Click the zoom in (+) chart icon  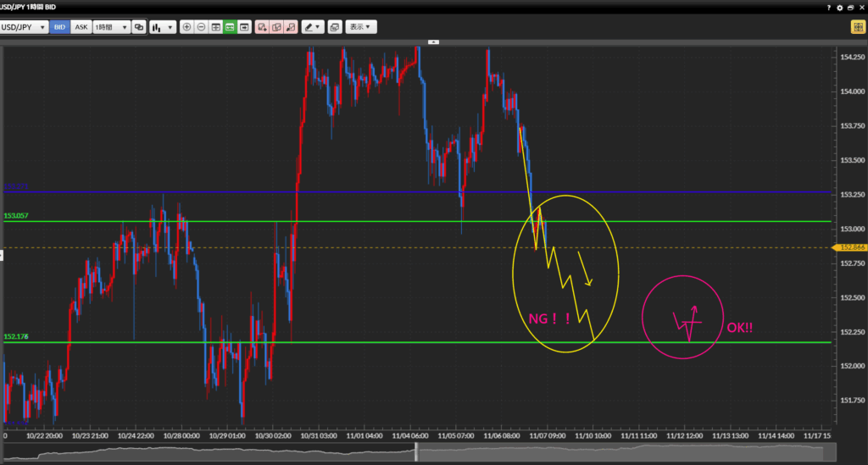[x=186, y=27]
